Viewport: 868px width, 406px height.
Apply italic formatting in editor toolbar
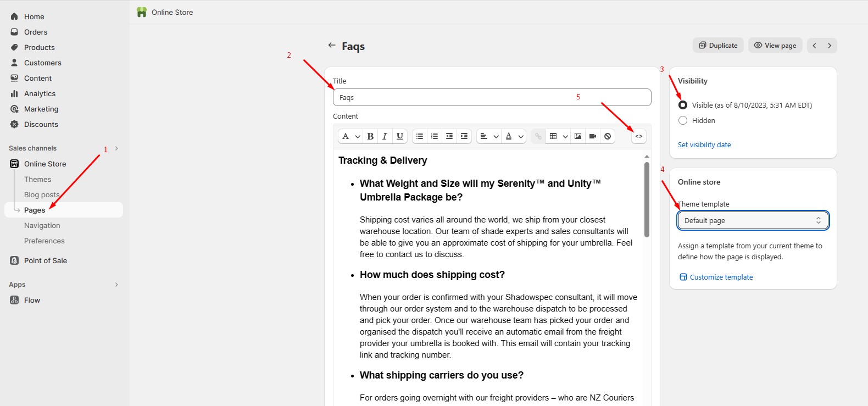385,136
